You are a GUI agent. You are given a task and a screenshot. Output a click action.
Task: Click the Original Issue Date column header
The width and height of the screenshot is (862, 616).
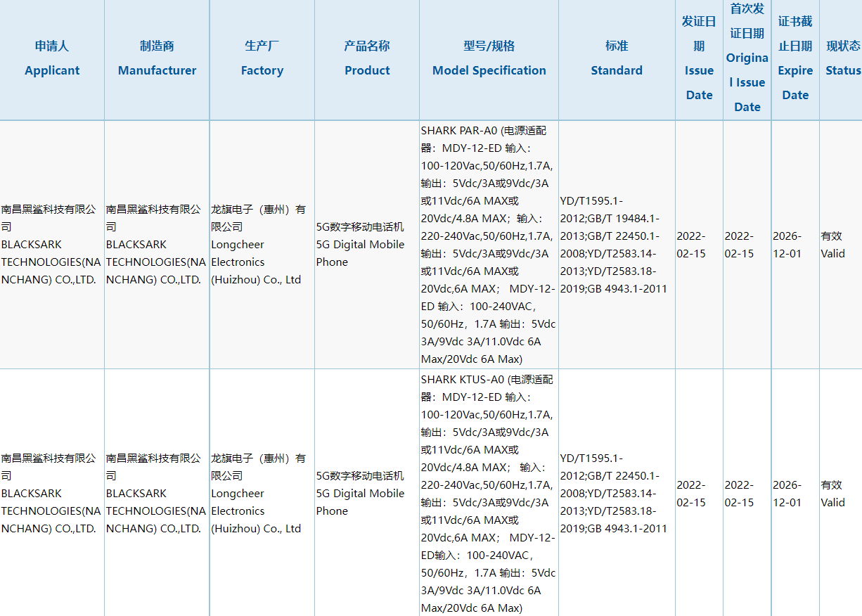[747, 58]
